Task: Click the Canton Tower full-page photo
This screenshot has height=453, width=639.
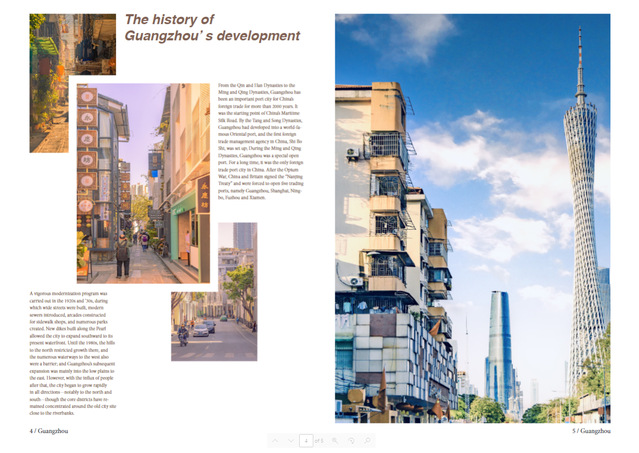Action: pos(473,218)
